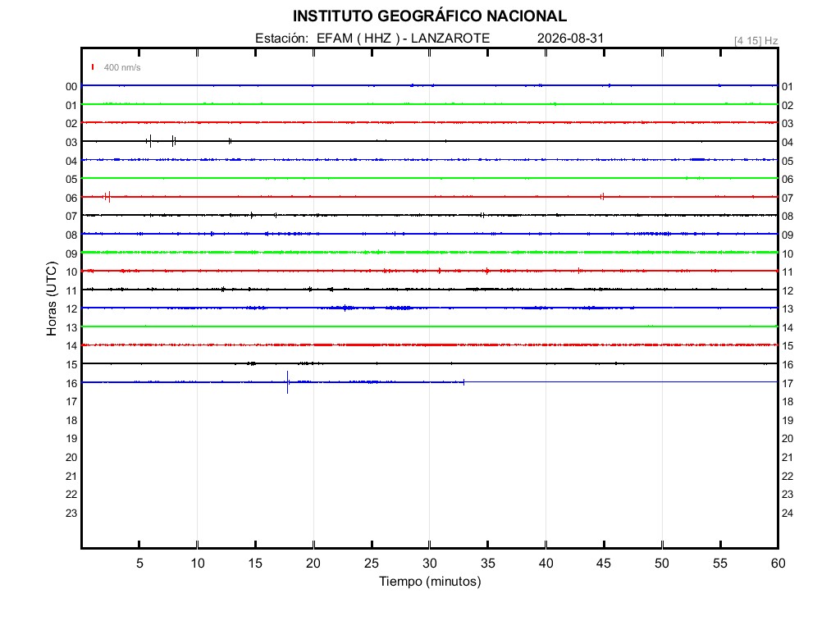Click the red spike at the start of the hour 06 trace
Image resolution: width=840 pixels, height=630 pixels.
(109, 197)
